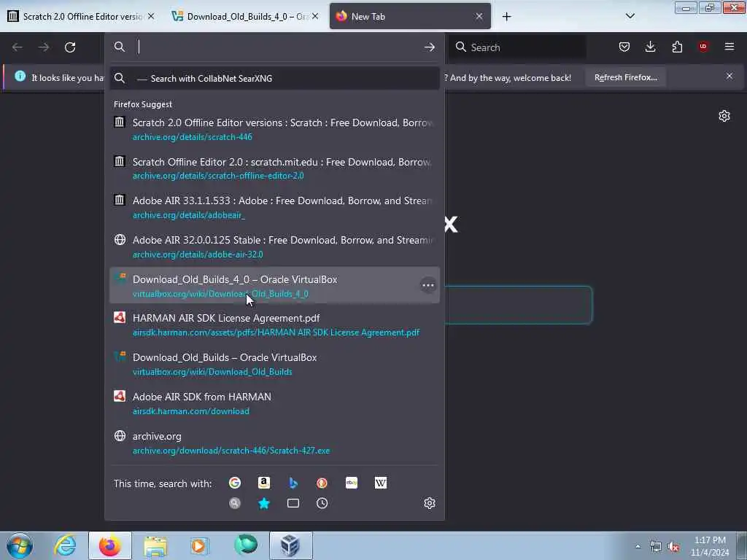Search only Bookmarks with star icon
Image resolution: width=747 pixels, height=560 pixels.
[264, 503]
